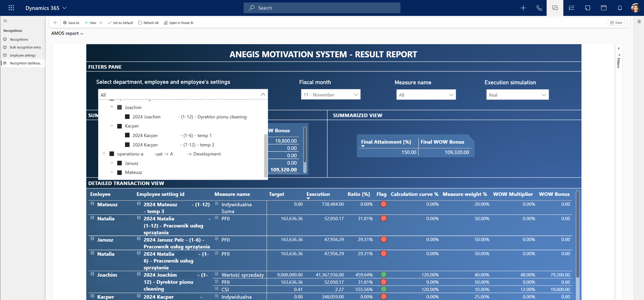Viewport: 644px width, 300px height.
Task: Click the green flag on Wartość sprzedaży row
Action: click(384, 275)
